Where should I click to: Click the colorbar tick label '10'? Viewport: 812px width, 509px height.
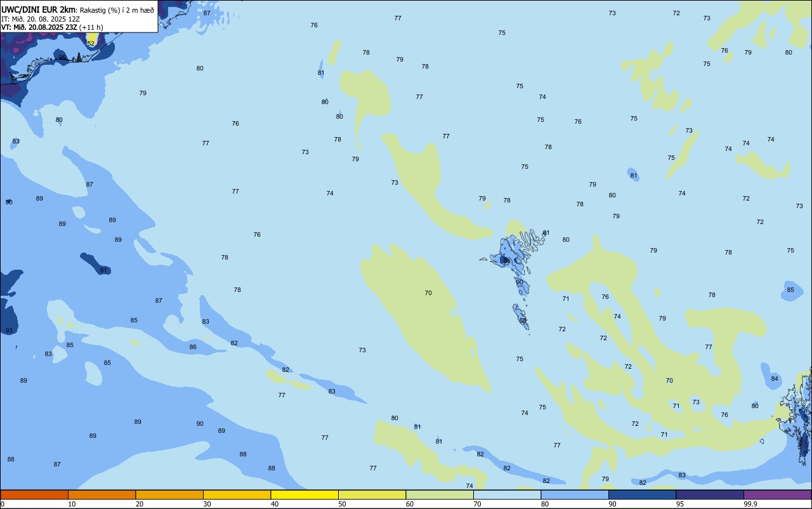tap(72, 504)
